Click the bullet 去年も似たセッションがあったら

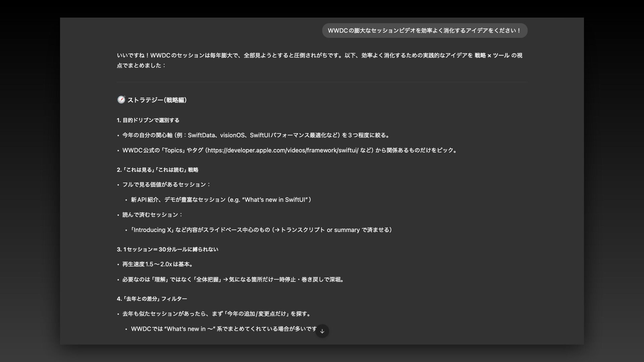point(217,314)
